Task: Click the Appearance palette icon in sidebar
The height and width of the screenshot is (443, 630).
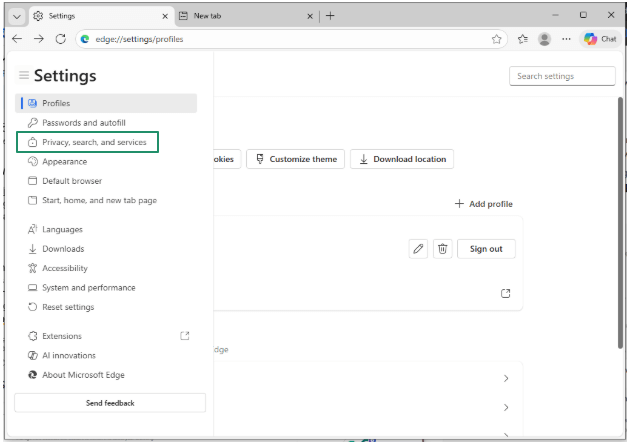Action: tap(33, 161)
